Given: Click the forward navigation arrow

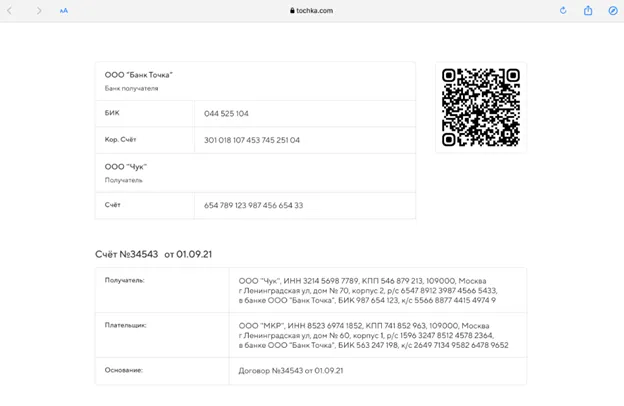Looking at the screenshot, I should point(39,11).
